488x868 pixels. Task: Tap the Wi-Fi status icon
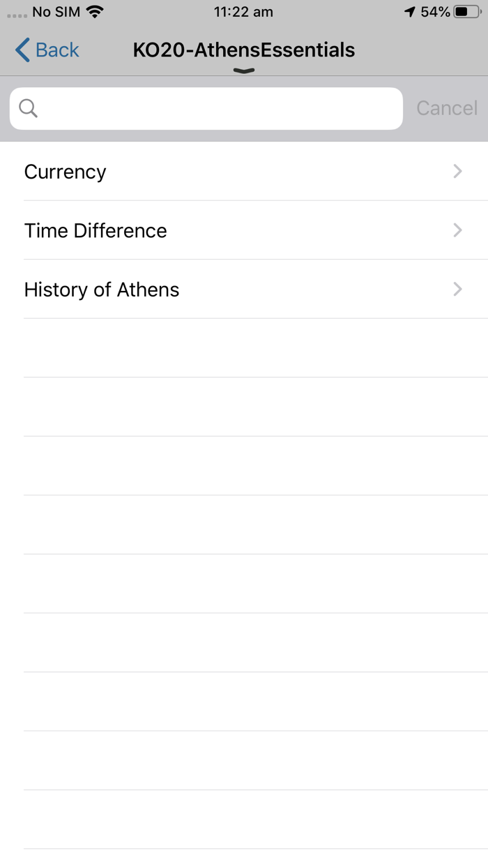pos(95,11)
